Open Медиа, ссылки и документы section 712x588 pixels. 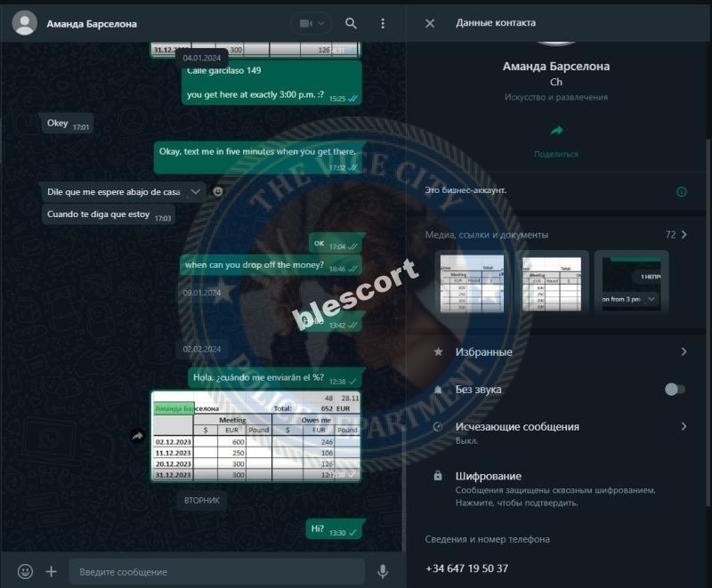(x=555, y=235)
